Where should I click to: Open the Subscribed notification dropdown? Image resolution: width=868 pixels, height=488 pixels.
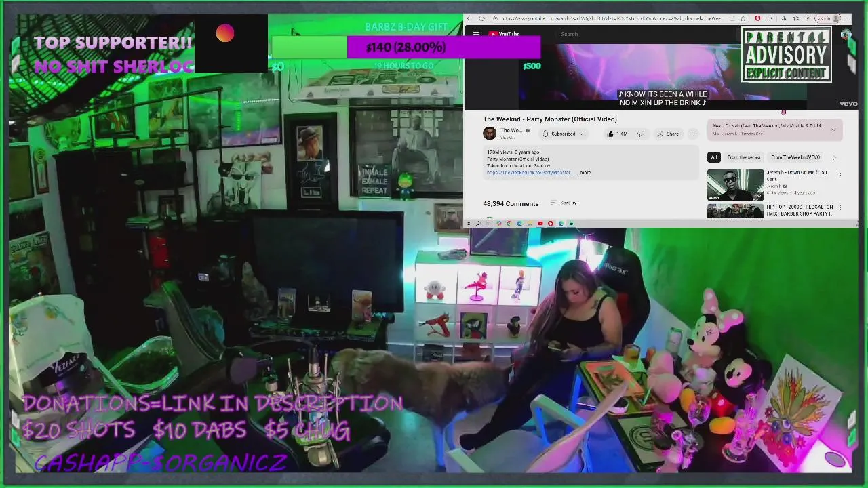point(563,134)
